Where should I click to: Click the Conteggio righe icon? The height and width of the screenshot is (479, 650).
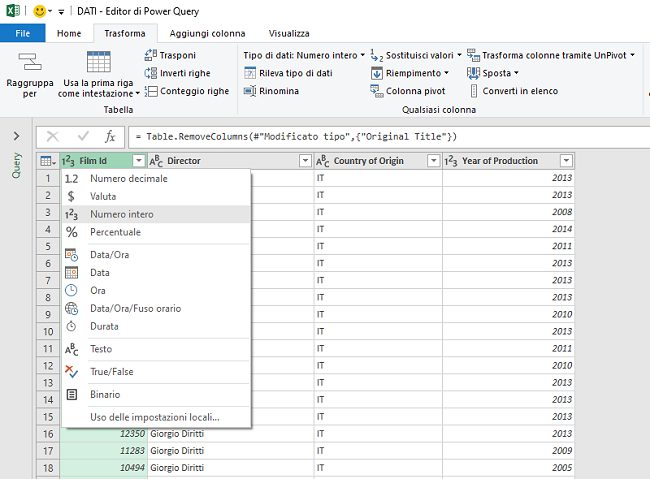[x=152, y=91]
